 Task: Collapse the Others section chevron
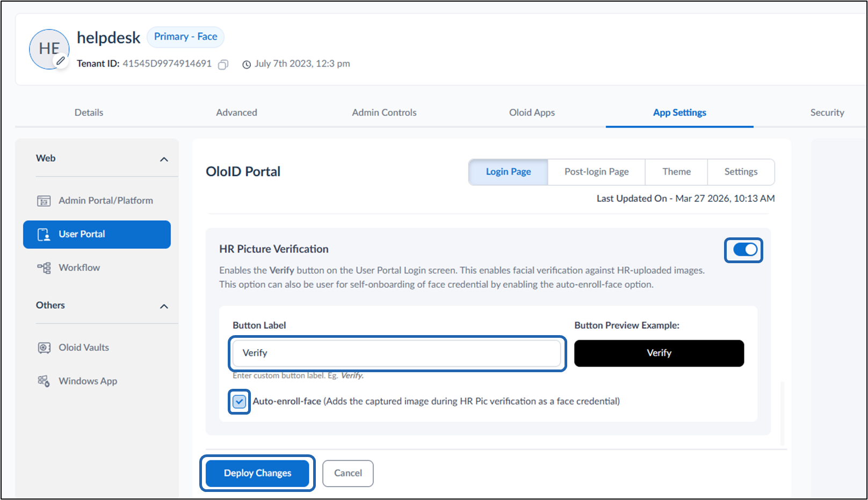(x=164, y=307)
